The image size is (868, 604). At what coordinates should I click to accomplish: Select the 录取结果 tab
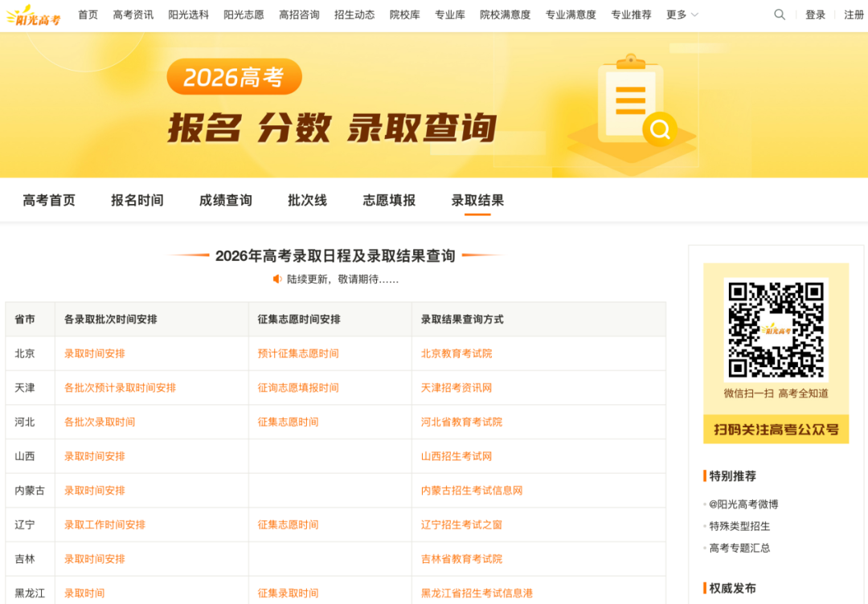477,200
